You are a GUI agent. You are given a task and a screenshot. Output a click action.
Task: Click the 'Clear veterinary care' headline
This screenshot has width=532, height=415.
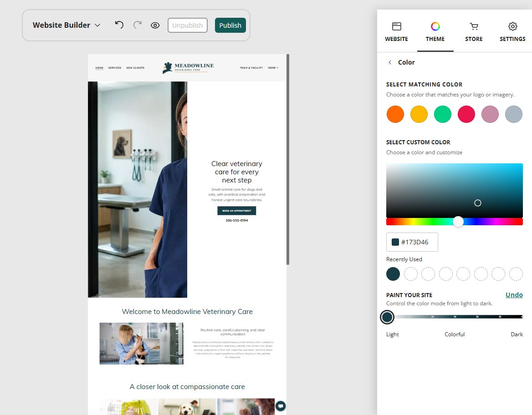tap(237, 172)
